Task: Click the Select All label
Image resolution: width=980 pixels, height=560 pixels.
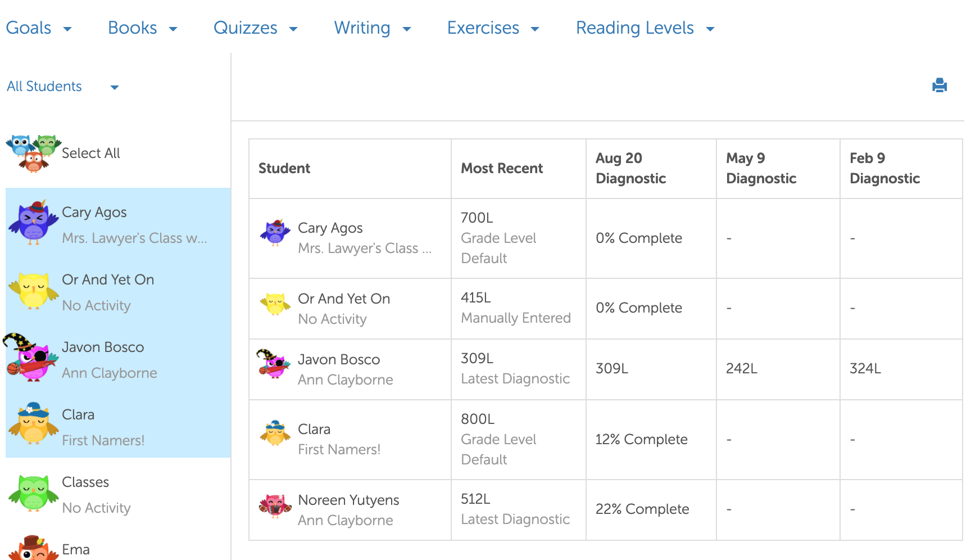Action: [x=91, y=153]
